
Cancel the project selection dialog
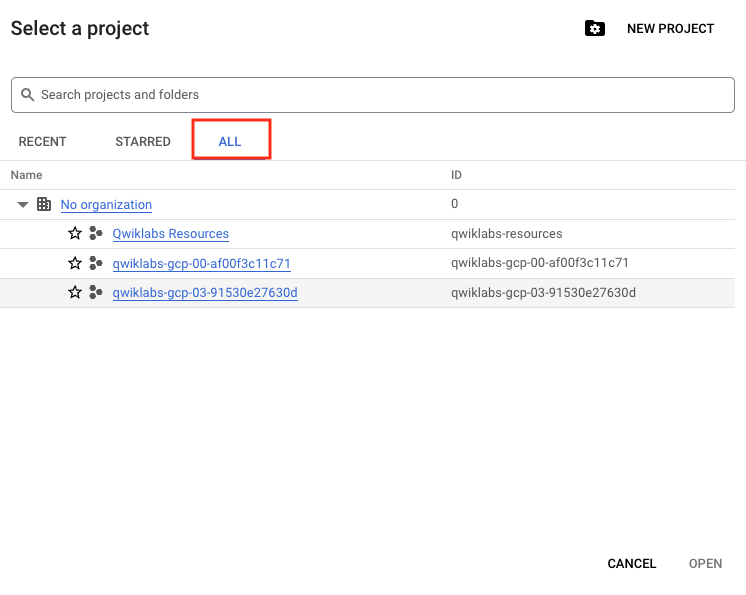pyautogui.click(x=632, y=564)
